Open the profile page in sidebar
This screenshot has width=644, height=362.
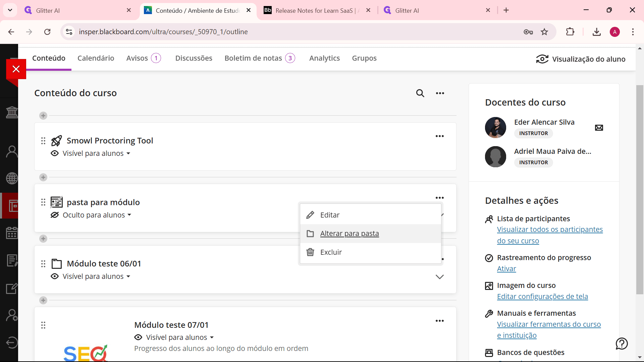[12, 152]
